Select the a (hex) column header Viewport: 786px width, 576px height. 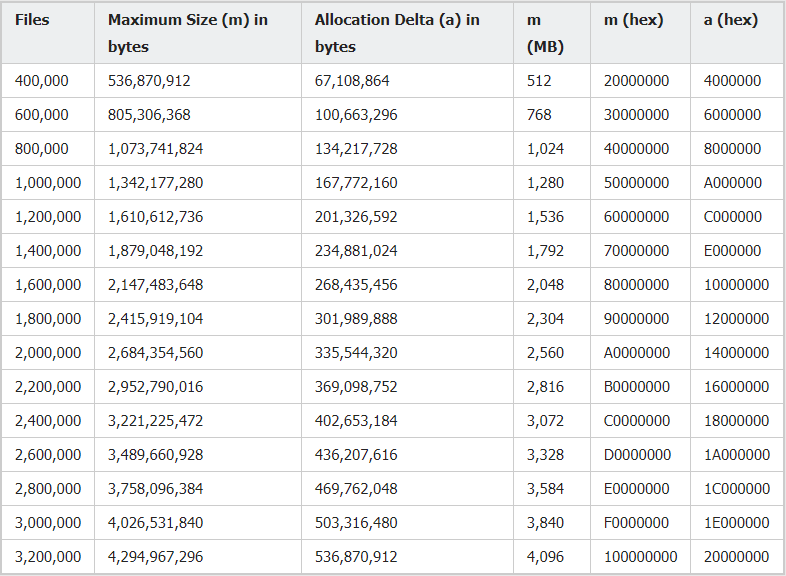pos(730,20)
